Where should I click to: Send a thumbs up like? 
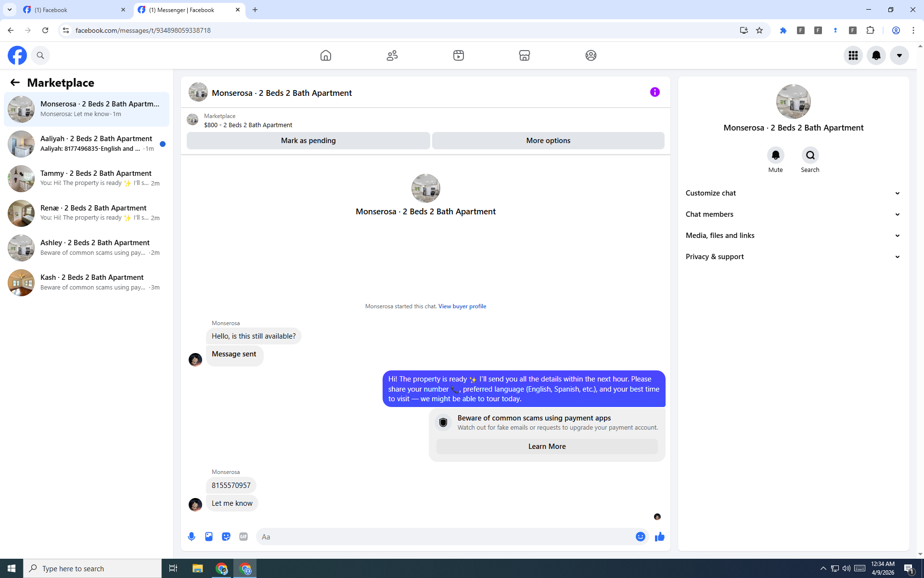(x=659, y=537)
